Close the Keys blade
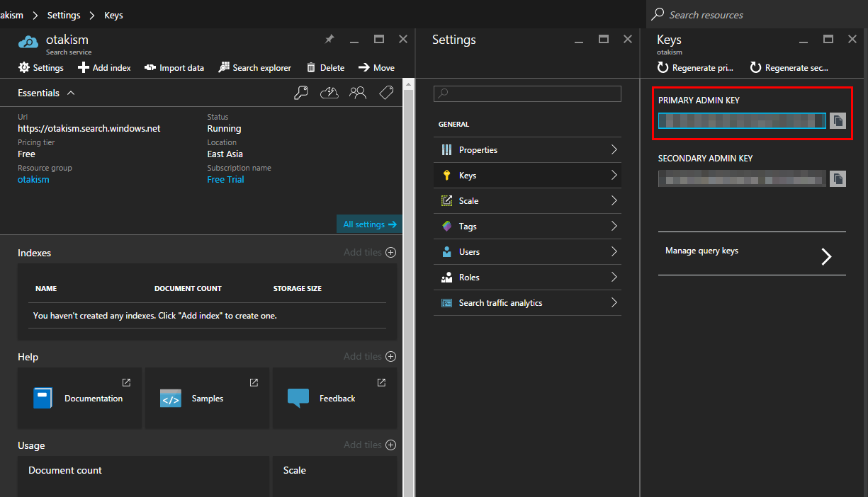This screenshot has height=497, width=868. click(x=852, y=40)
